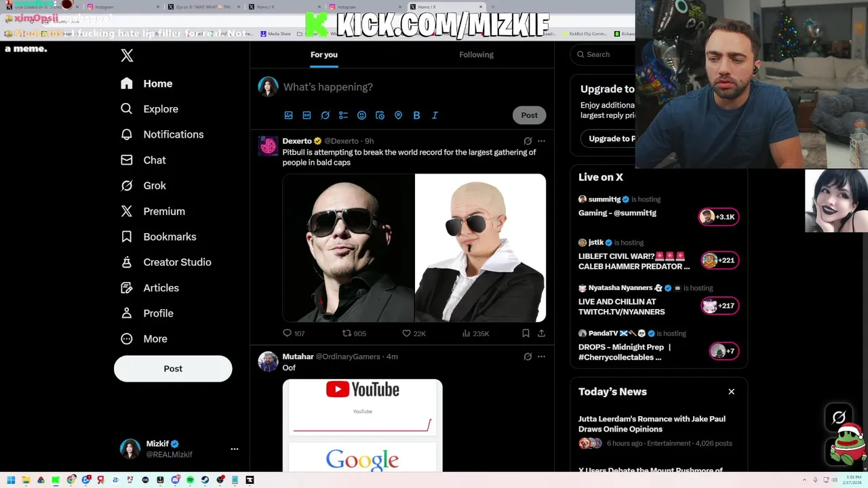Tag a location in the post

(x=398, y=115)
